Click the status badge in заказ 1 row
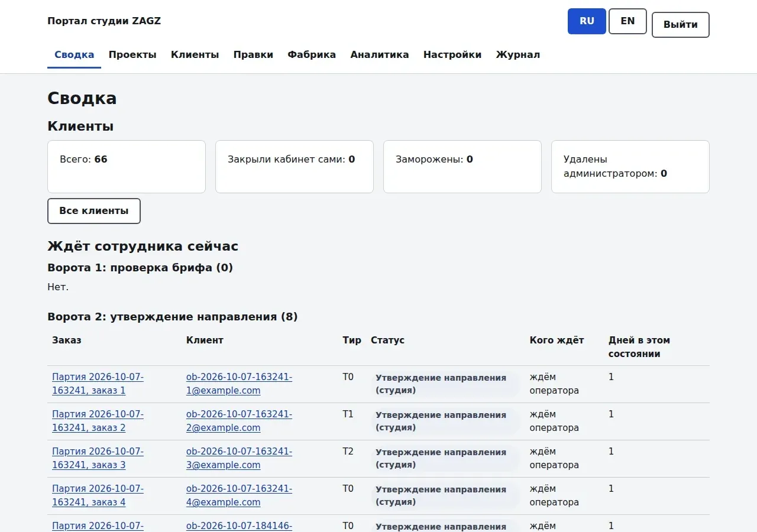The height and width of the screenshot is (532, 757). [445, 384]
